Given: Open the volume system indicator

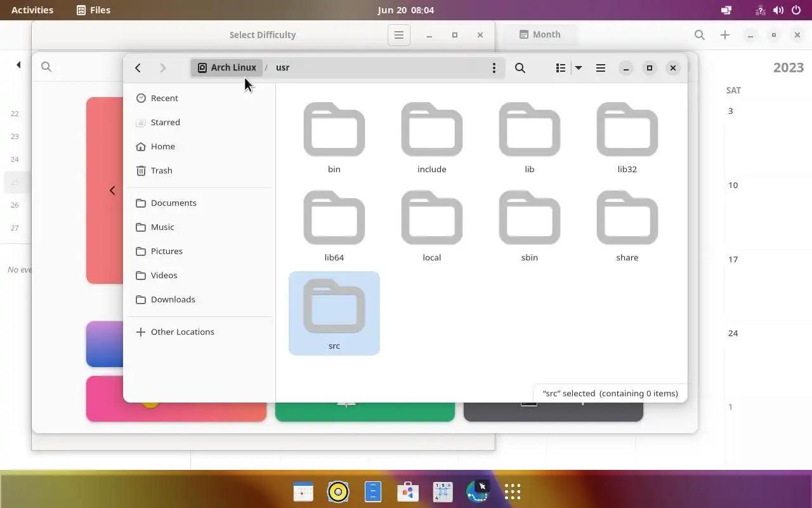Looking at the screenshot, I should (778, 10).
